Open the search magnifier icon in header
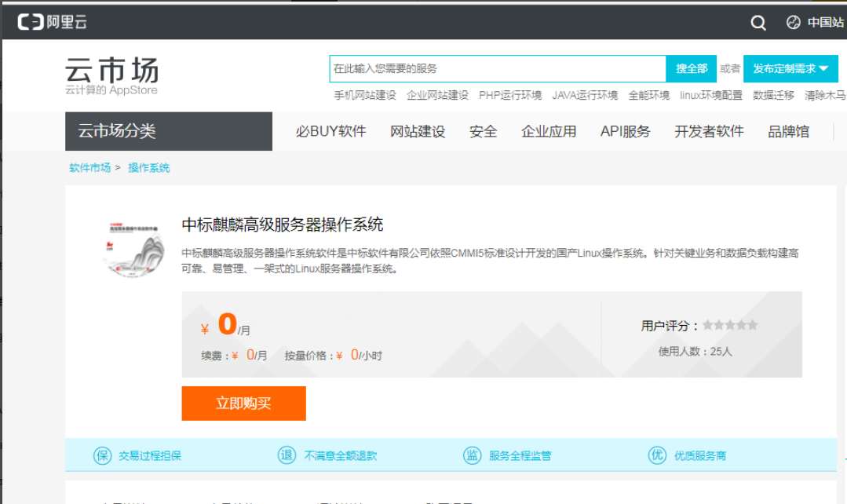This screenshot has width=847, height=504. pyautogui.click(x=758, y=23)
